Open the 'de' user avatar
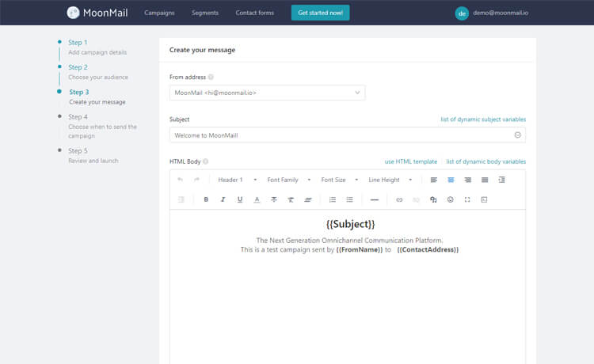Viewport: 594px width, 364px height. click(x=462, y=13)
